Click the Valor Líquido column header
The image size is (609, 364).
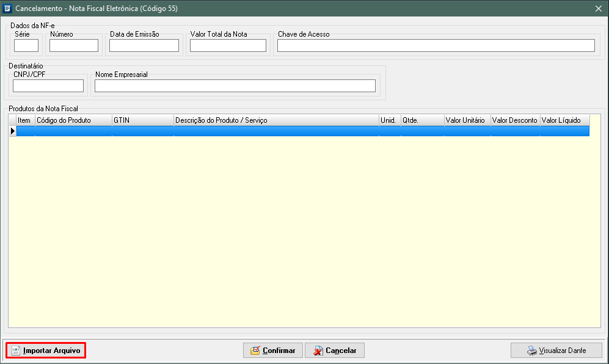point(564,120)
